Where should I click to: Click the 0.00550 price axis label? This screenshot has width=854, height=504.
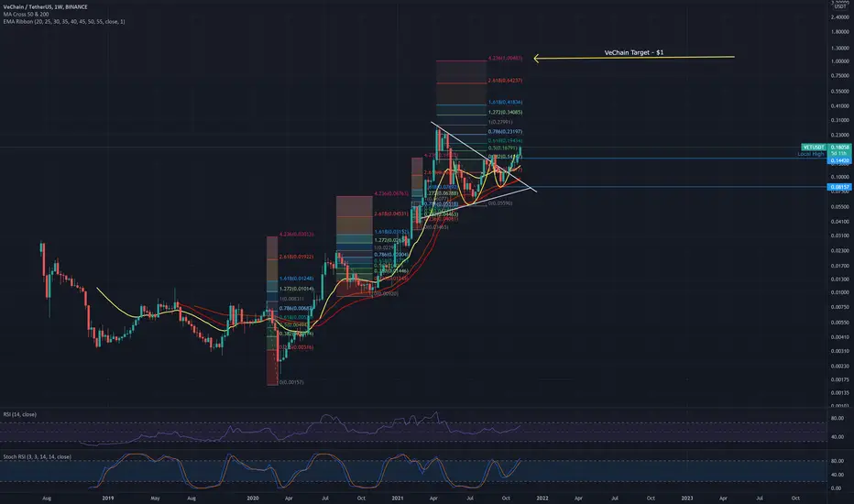pos(840,322)
